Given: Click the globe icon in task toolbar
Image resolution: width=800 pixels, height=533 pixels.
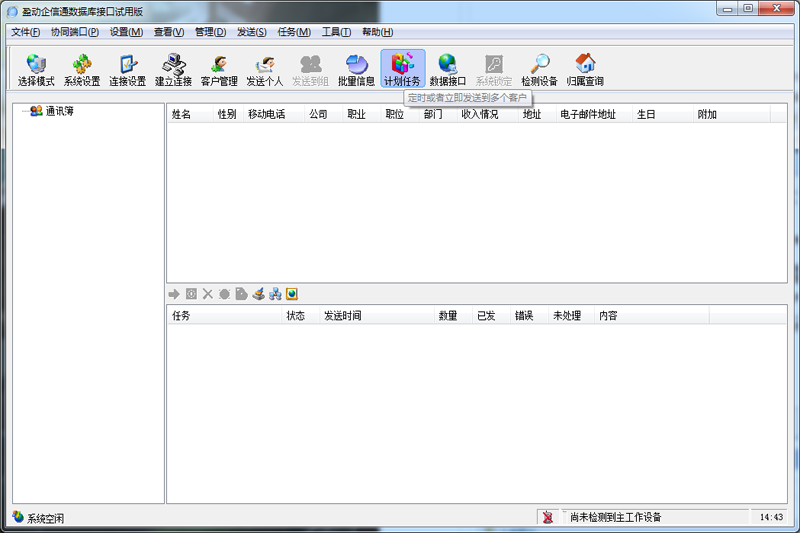Looking at the screenshot, I should 292,294.
